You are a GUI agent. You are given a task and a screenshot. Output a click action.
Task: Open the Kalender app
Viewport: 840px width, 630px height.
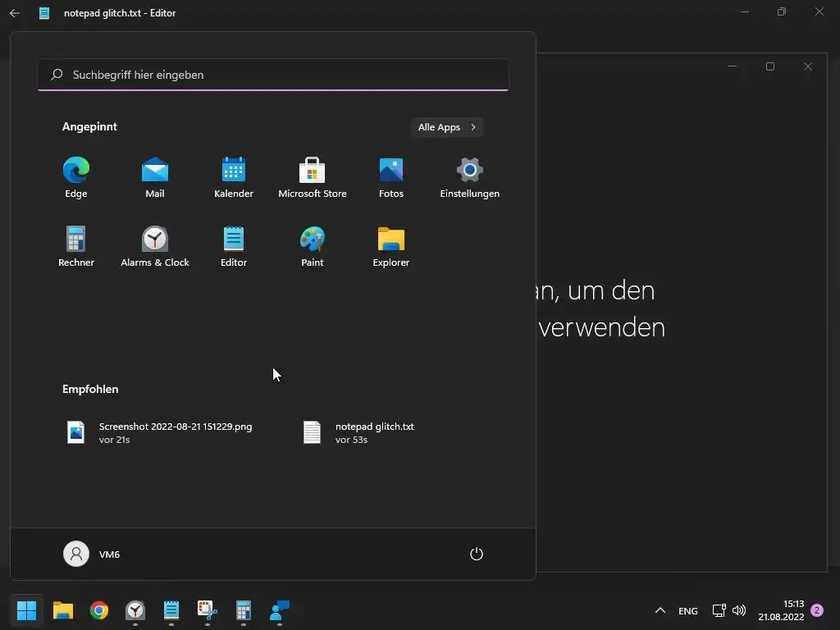234,177
